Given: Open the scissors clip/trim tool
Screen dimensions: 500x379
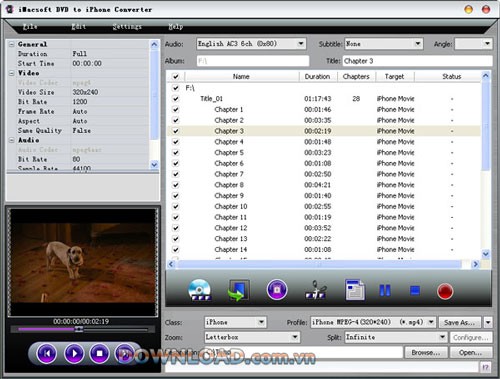Looking at the screenshot, I should click(x=315, y=290).
